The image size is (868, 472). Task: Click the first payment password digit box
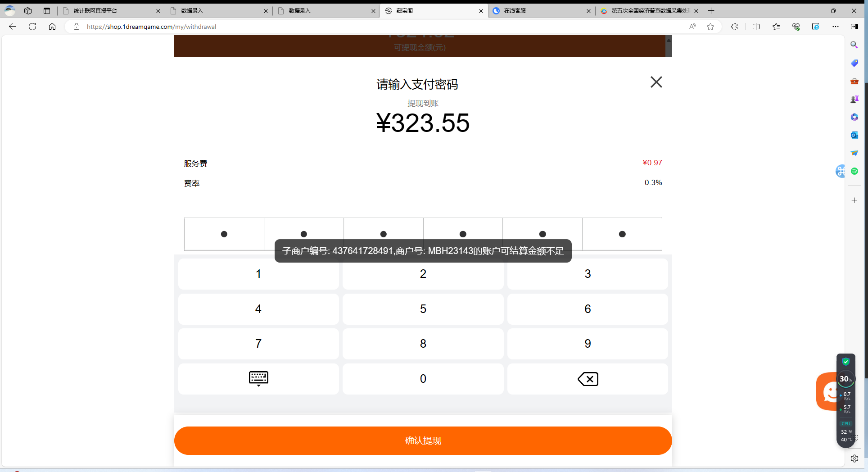pos(224,234)
